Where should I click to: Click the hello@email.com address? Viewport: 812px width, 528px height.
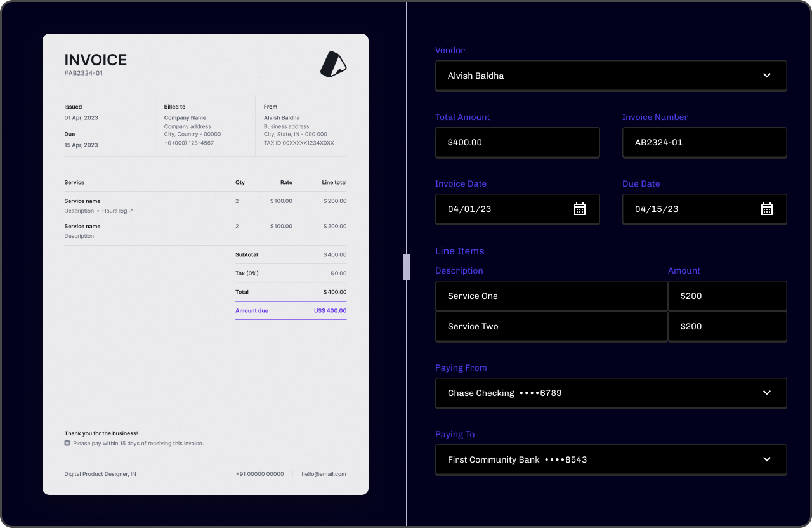pyautogui.click(x=324, y=474)
